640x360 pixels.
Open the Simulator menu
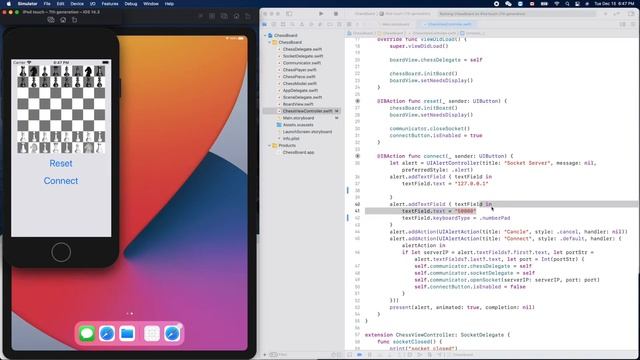pos(27,4)
